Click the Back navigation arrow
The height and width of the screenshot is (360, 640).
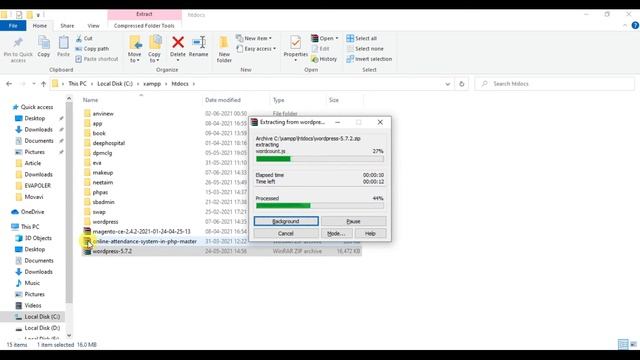[9, 84]
